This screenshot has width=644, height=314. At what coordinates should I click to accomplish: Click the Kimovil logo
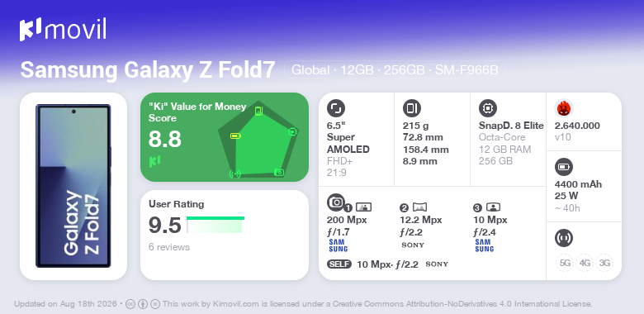coord(63,30)
